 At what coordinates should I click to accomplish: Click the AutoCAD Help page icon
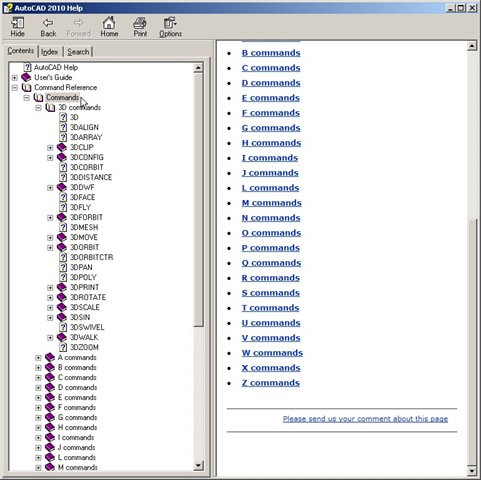(28, 67)
